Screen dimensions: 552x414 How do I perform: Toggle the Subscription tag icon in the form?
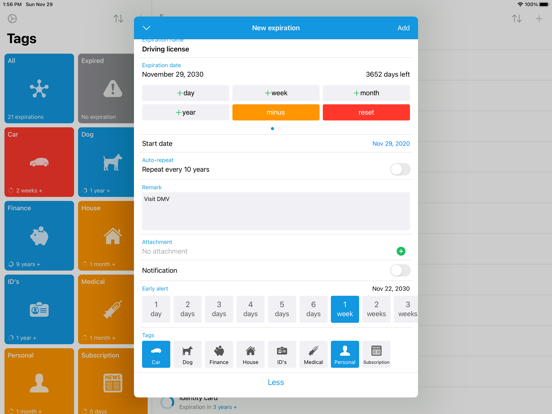point(376,354)
